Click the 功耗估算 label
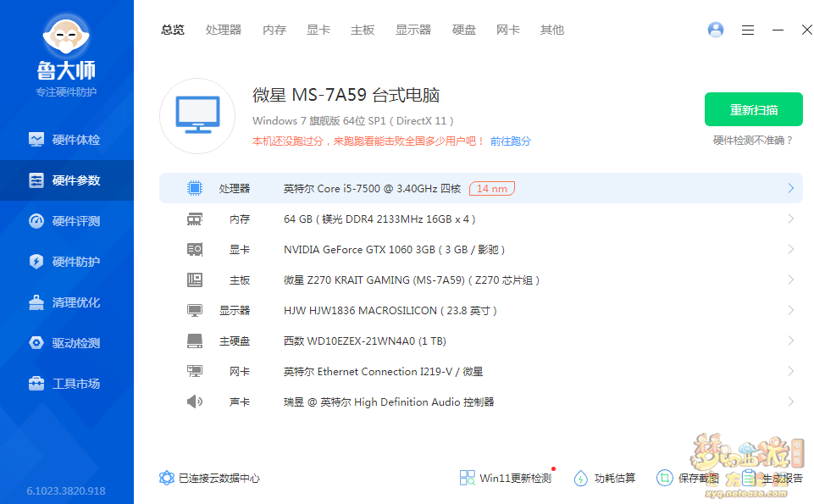Image resolution: width=814 pixels, height=504 pixels. coord(615,478)
